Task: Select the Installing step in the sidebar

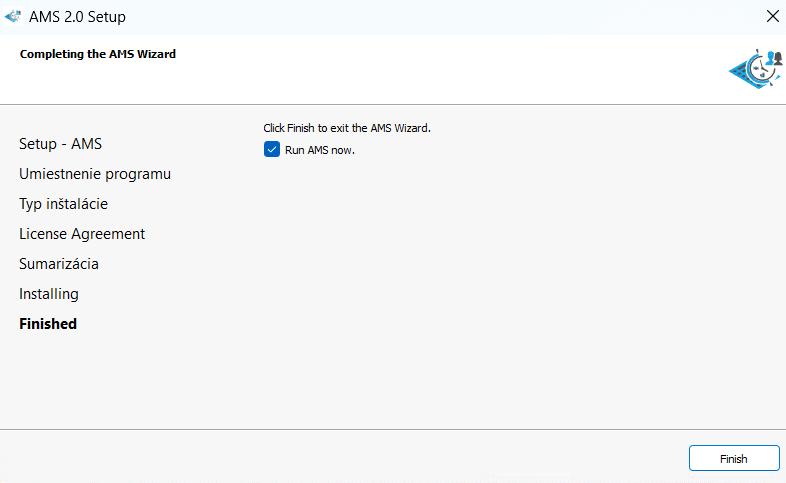Action: 49,294
